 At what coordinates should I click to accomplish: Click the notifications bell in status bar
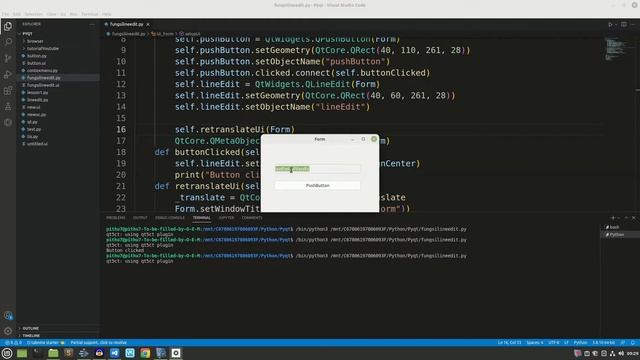(633, 343)
